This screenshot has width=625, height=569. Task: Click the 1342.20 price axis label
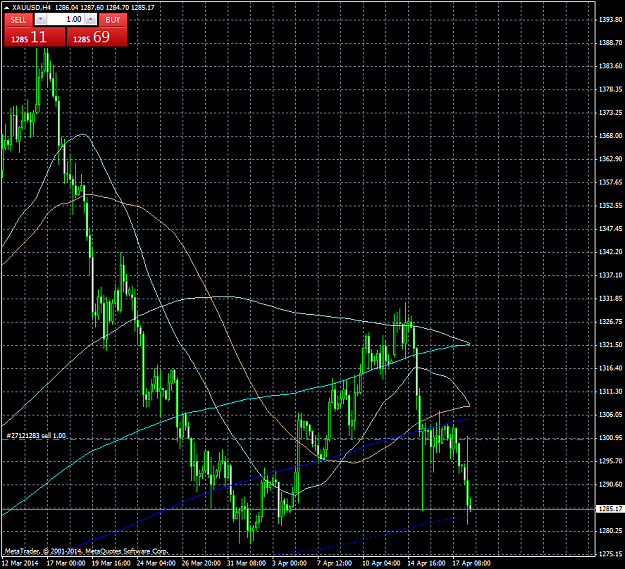[x=611, y=252]
